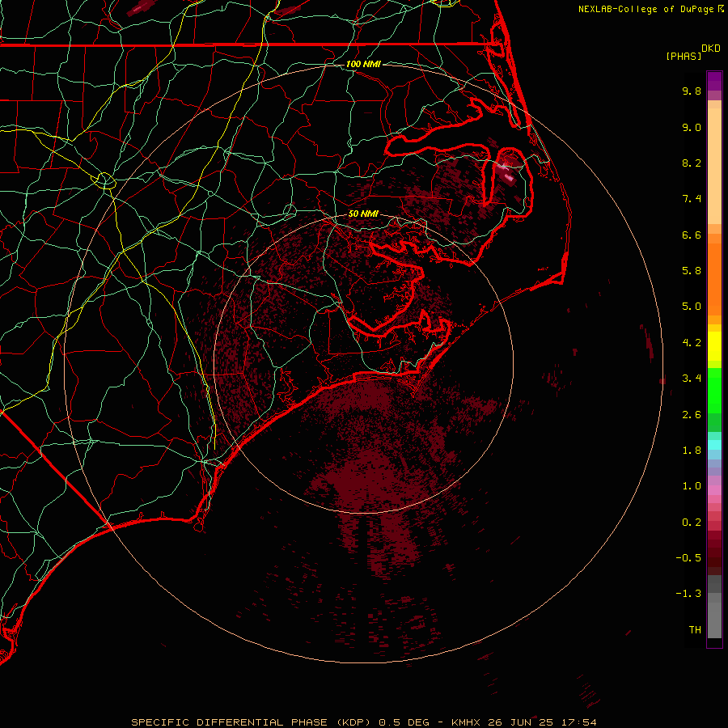
Task: Click the 50 NMI range ring label
Action: click(363, 214)
